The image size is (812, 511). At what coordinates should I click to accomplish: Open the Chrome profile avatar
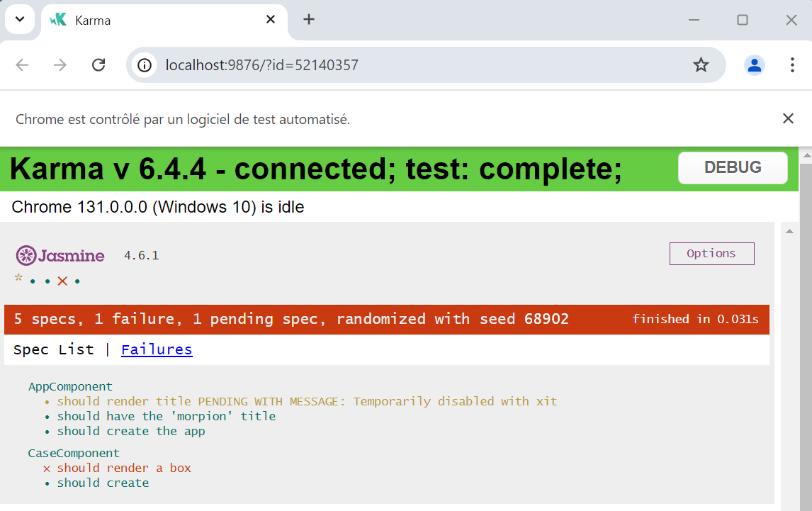click(x=755, y=64)
